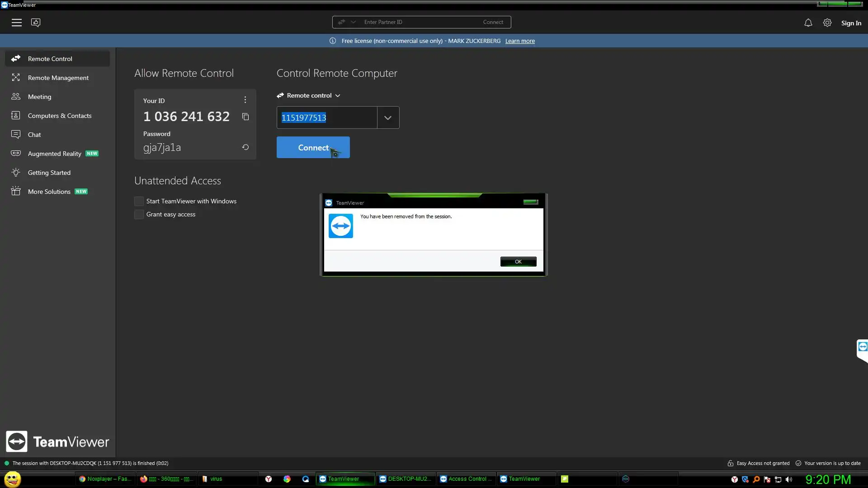Select Chat in the sidebar
The width and height of the screenshot is (868, 488).
[34, 135]
